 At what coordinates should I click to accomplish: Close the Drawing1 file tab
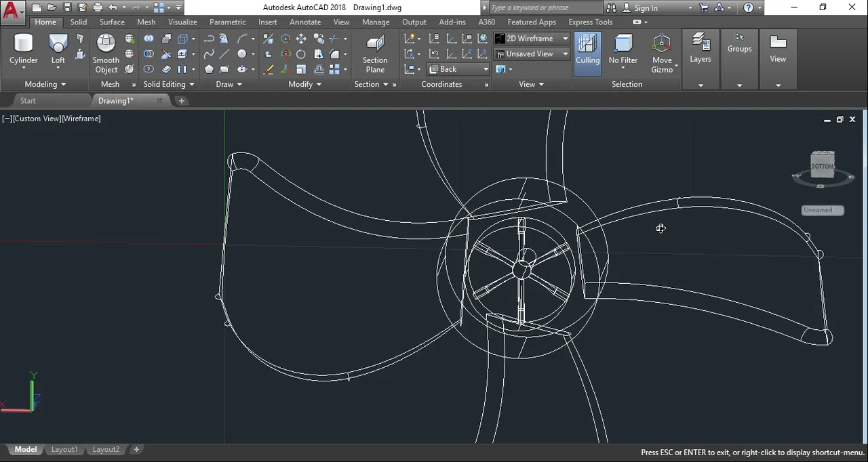point(159,101)
